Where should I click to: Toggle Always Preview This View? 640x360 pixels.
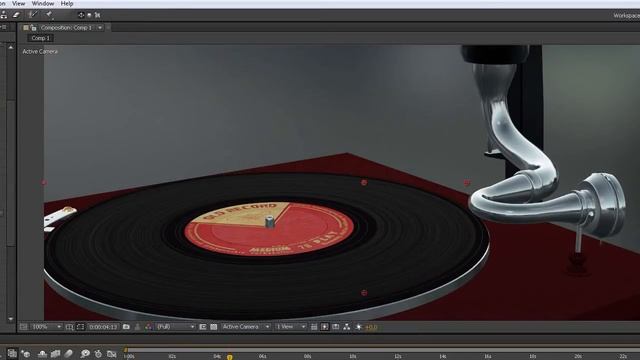tap(23, 327)
